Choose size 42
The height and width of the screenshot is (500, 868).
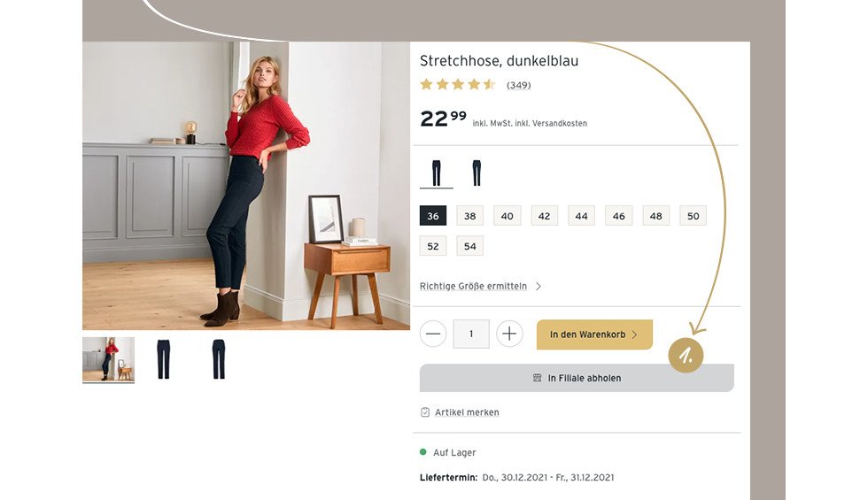(544, 216)
